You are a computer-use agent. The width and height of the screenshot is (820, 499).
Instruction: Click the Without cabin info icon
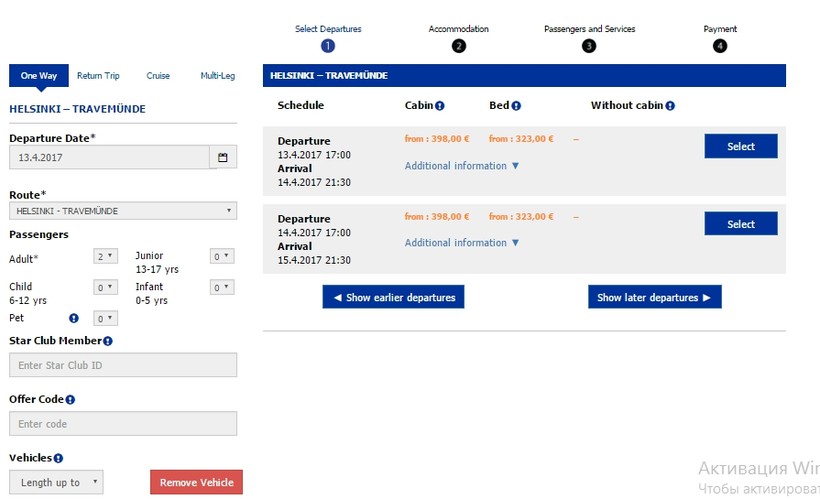click(x=670, y=106)
